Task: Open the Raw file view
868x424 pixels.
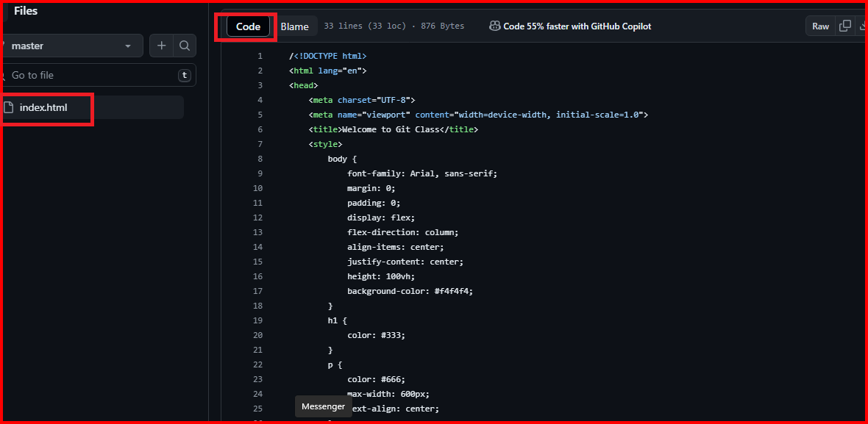Action: coord(820,26)
